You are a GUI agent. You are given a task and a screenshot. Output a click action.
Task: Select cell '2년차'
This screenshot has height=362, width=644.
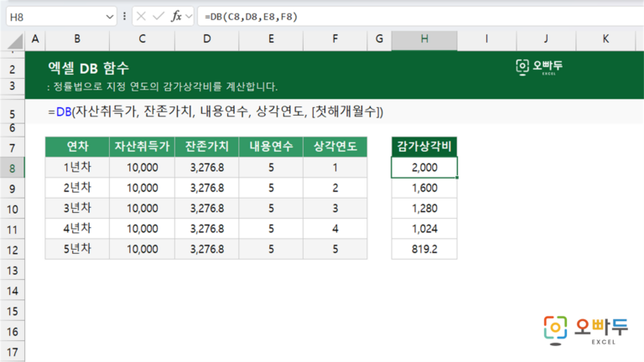pos(77,188)
